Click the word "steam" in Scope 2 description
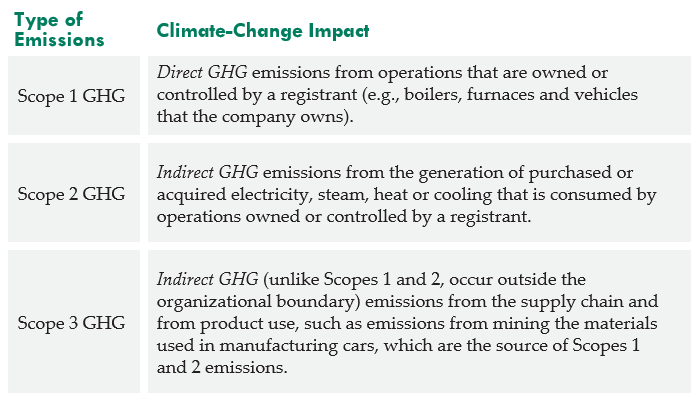 (351, 193)
